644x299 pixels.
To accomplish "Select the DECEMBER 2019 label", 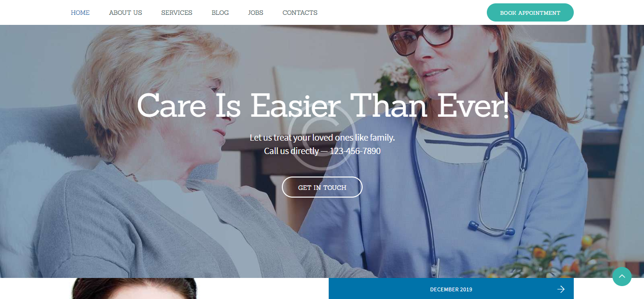I will 451,289.
